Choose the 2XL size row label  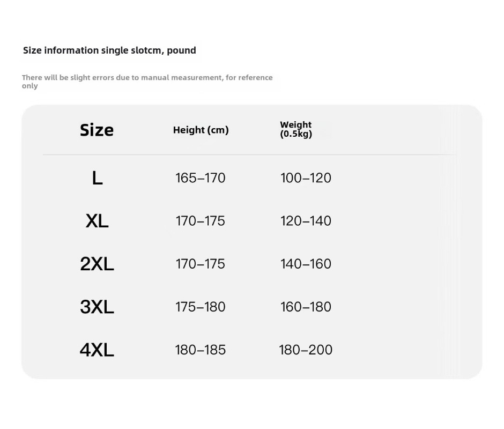[97, 264]
